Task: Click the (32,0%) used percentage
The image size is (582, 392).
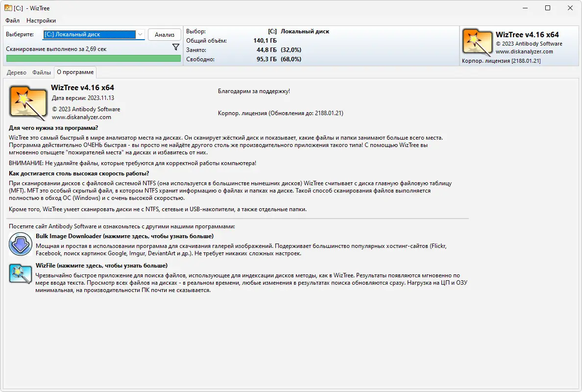Action: coord(291,50)
